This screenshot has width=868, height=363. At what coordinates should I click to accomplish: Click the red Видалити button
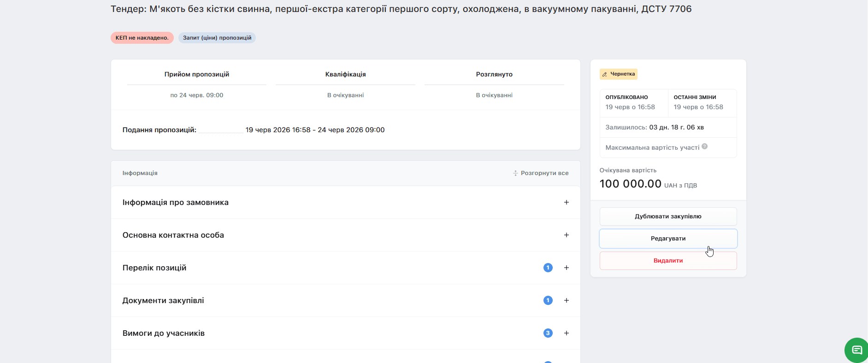[x=668, y=261]
